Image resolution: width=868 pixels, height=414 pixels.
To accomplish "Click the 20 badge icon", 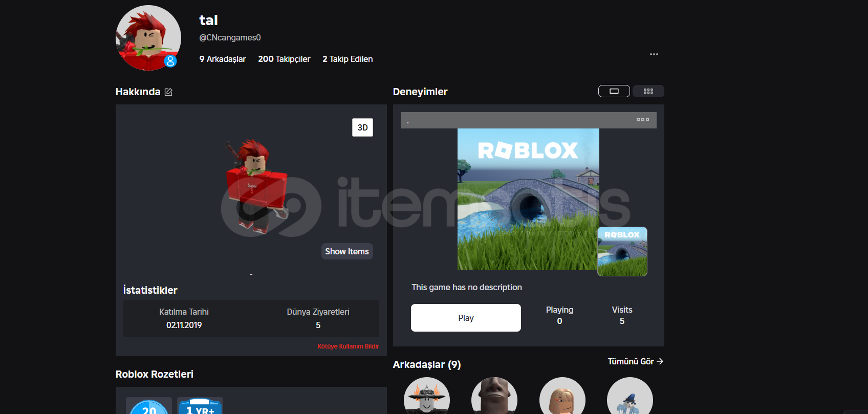I will click(x=149, y=406).
